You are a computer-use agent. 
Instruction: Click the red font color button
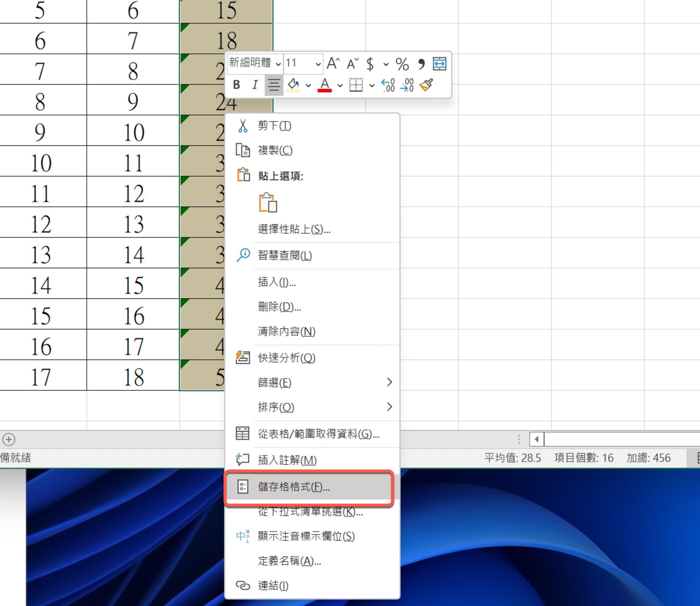pyautogui.click(x=325, y=85)
